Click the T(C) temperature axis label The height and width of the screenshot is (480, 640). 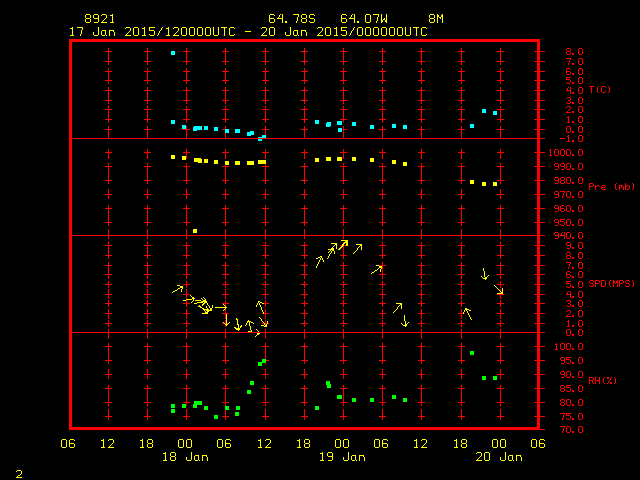point(600,90)
